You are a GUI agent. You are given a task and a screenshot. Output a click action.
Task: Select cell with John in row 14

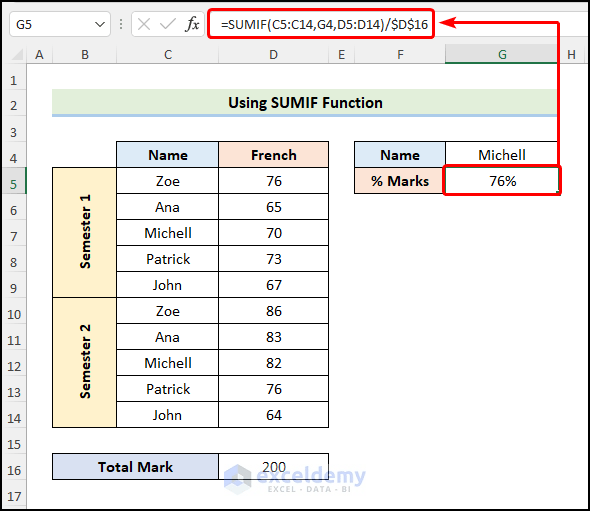point(168,415)
